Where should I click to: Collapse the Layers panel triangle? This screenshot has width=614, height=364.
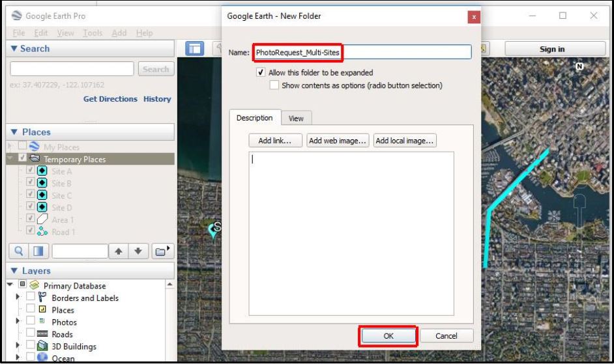tap(14, 270)
